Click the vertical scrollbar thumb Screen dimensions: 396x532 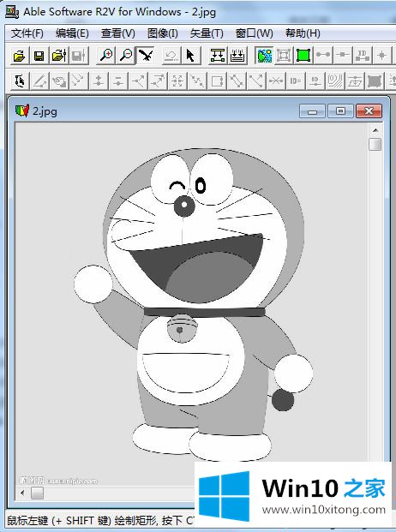tap(375, 144)
